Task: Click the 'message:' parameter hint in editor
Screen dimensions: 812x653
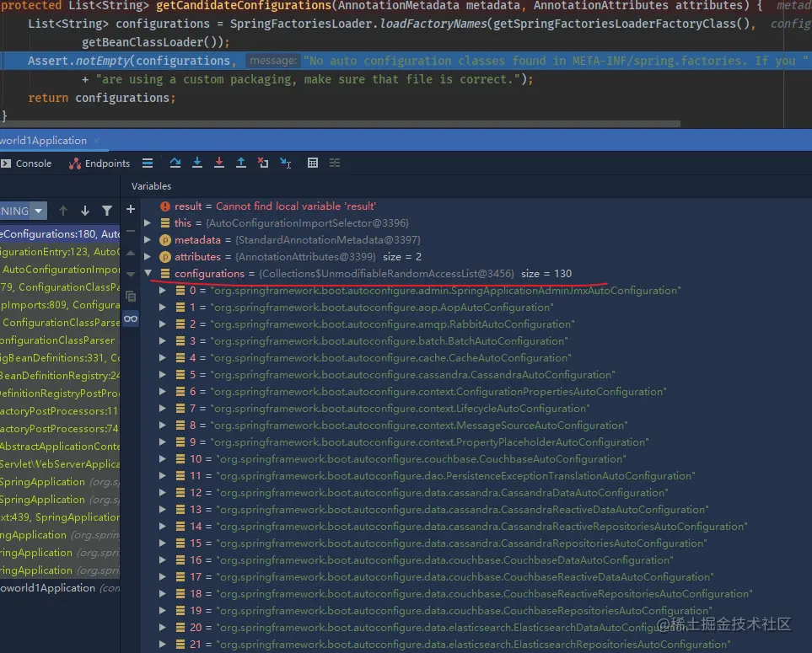Action: (x=273, y=61)
